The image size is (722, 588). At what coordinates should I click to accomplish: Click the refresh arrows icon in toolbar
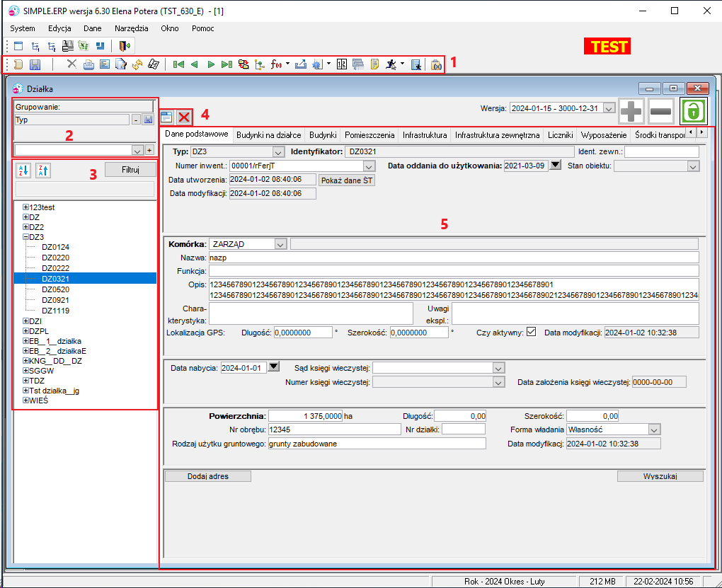coord(137,64)
